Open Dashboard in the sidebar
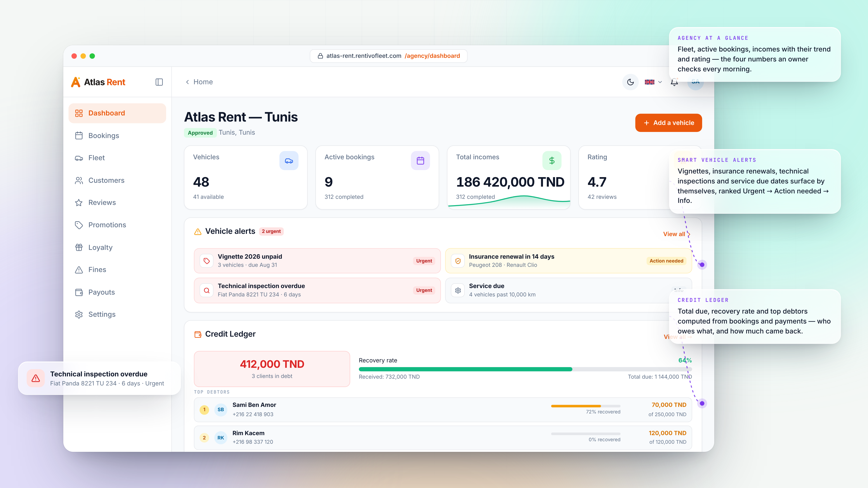The image size is (868, 488). point(117,113)
